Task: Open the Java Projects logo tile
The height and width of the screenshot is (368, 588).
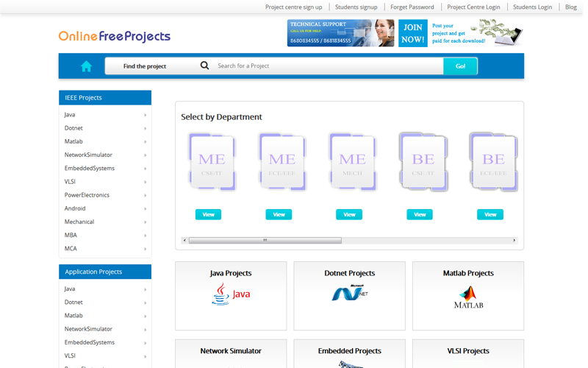Action: point(231,294)
